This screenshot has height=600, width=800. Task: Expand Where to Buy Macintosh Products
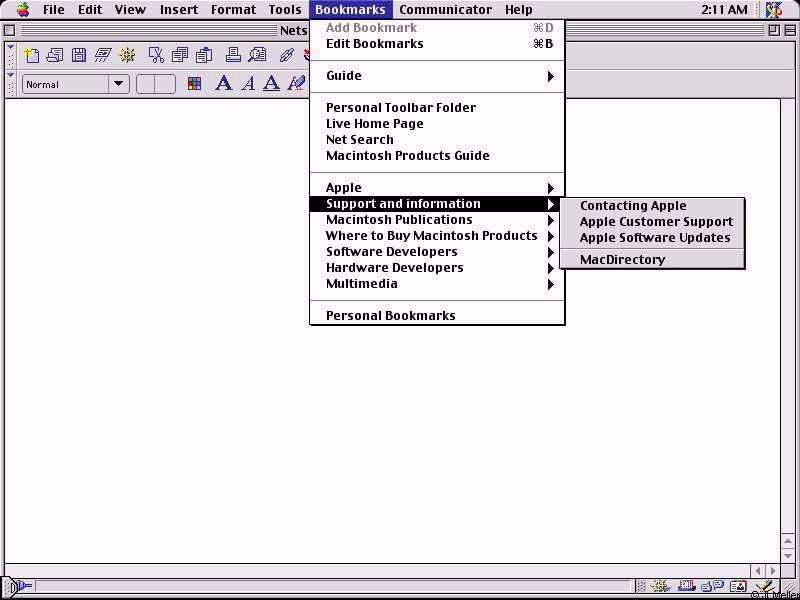point(437,236)
